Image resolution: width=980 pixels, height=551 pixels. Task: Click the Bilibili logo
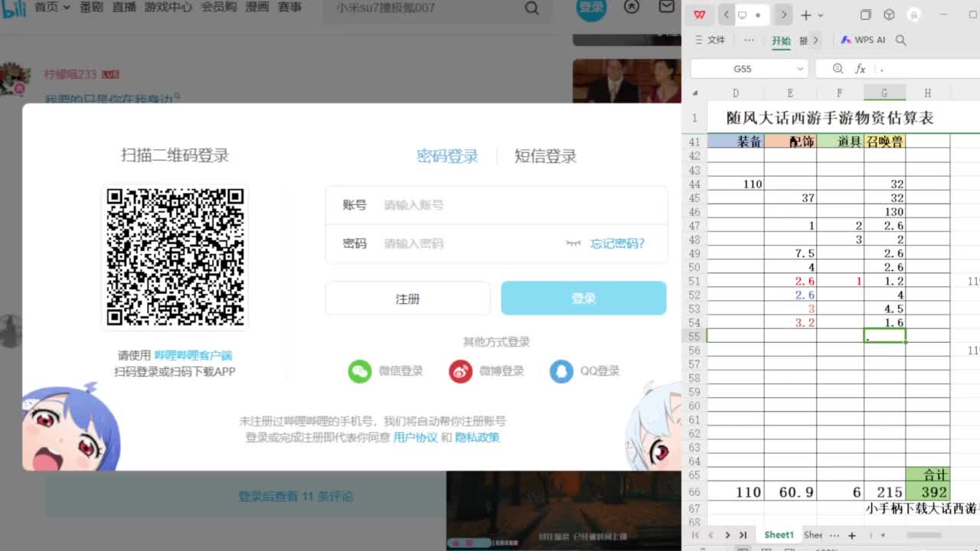(15, 9)
